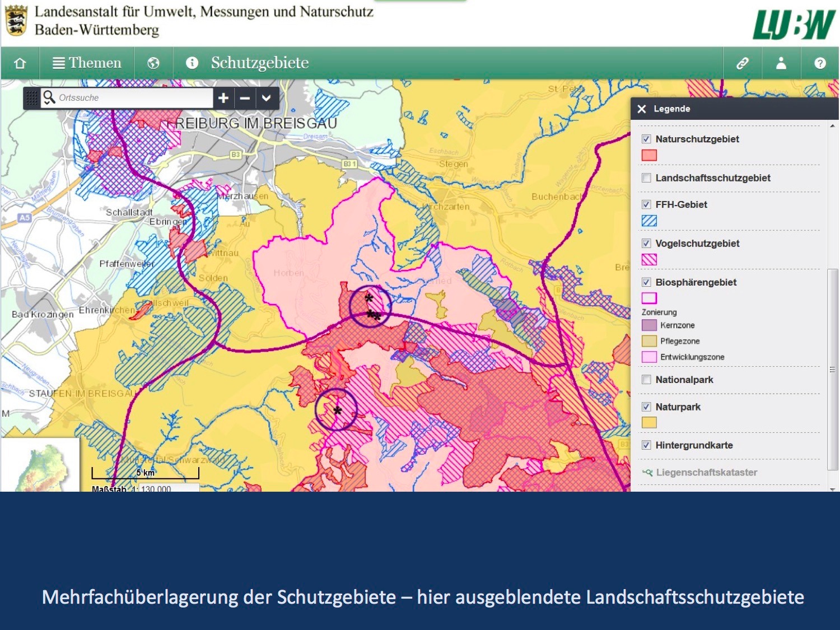Screen dimensions: 840x630
Task: Close the Legende panel
Action: [x=642, y=109]
